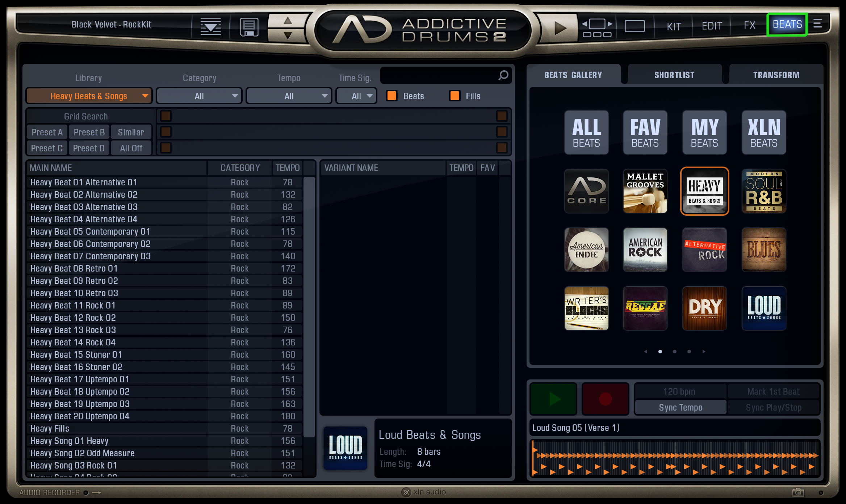Toggle second grid search row left box
The image size is (846, 504).
166,132
